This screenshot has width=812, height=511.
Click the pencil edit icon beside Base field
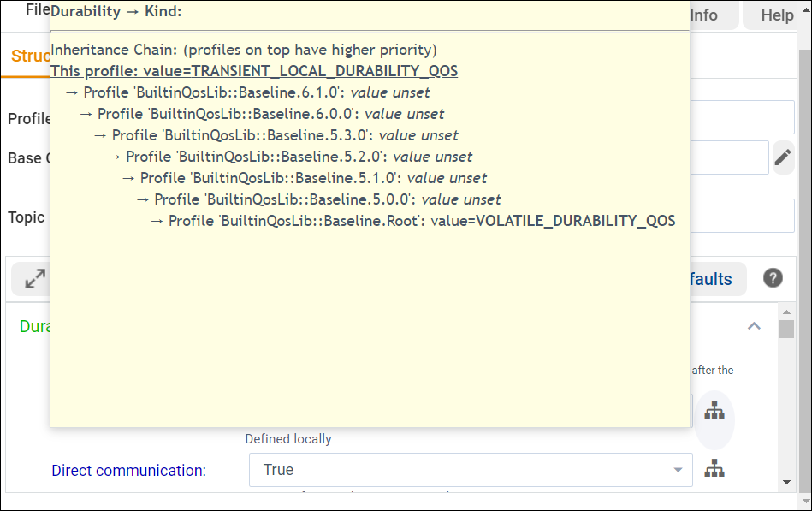coord(783,157)
